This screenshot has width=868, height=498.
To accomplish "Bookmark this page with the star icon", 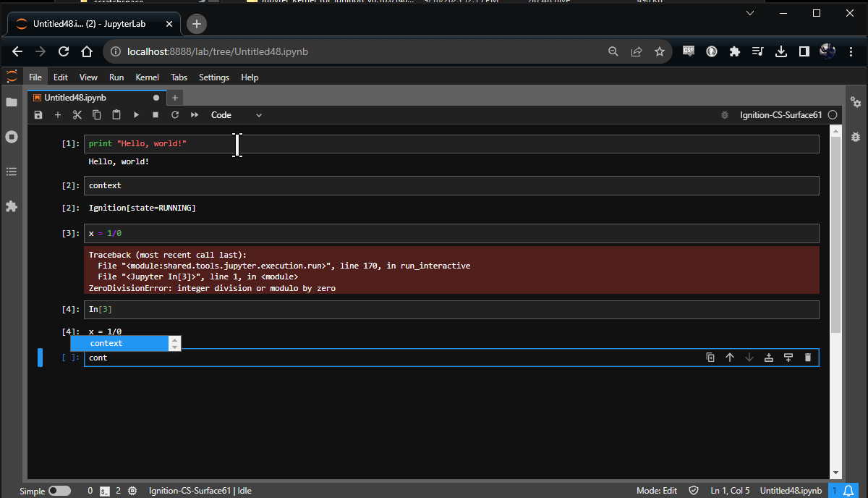I will click(x=659, y=51).
